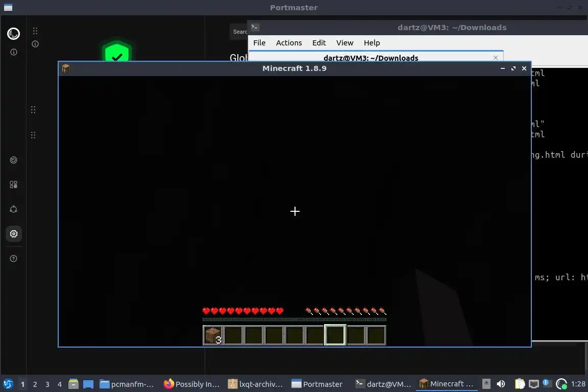The width and height of the screenshot is (588, 392).
Task: Click the Minecraft window title icon
Action: click(x=66, y=68)
